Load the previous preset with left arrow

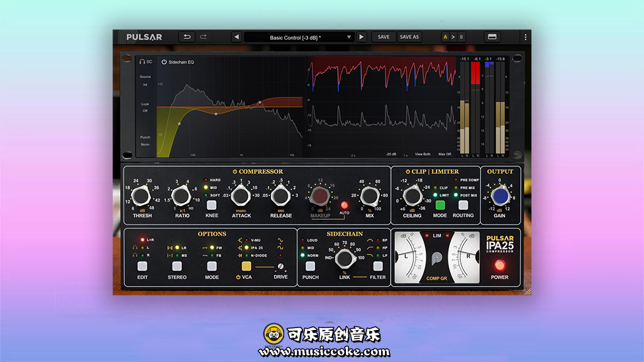236,37
